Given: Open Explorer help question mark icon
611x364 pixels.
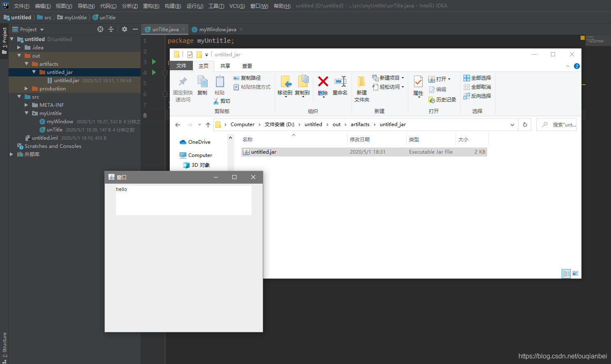Looking at the screenshot, I should (x=577, y=66).
